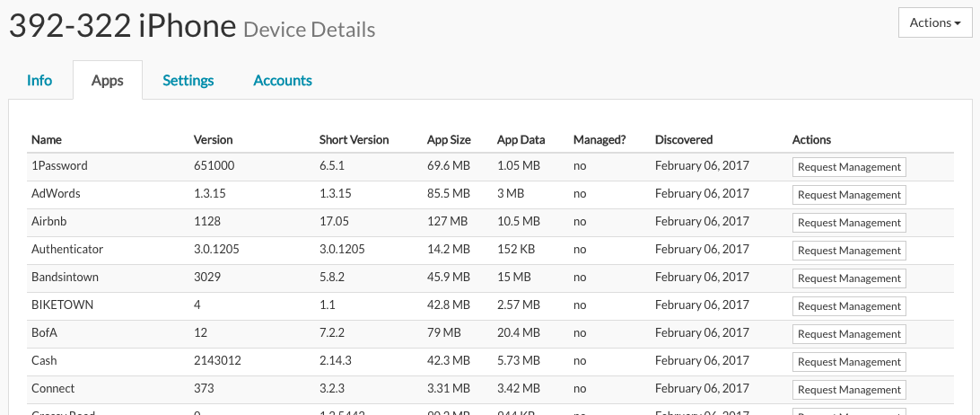Request Management for 1Password
Image resolution: width=980 pixels, height=415 pixels.
(x=849, y=167)
